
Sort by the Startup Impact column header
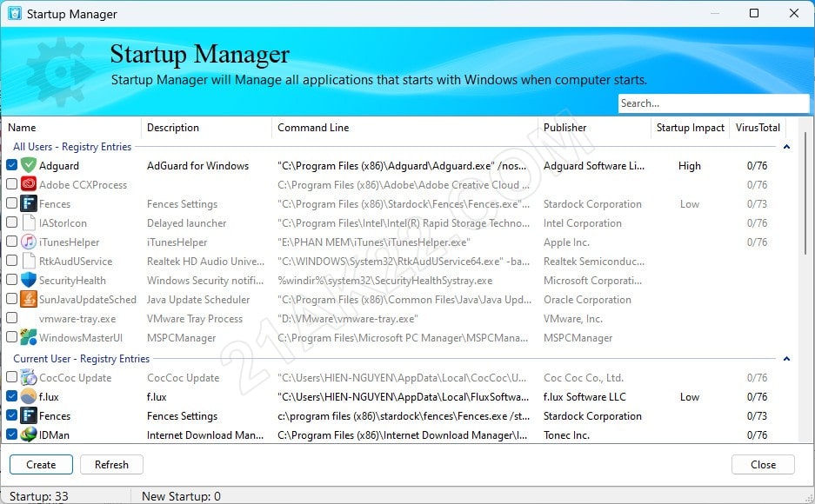pos(691,128)
